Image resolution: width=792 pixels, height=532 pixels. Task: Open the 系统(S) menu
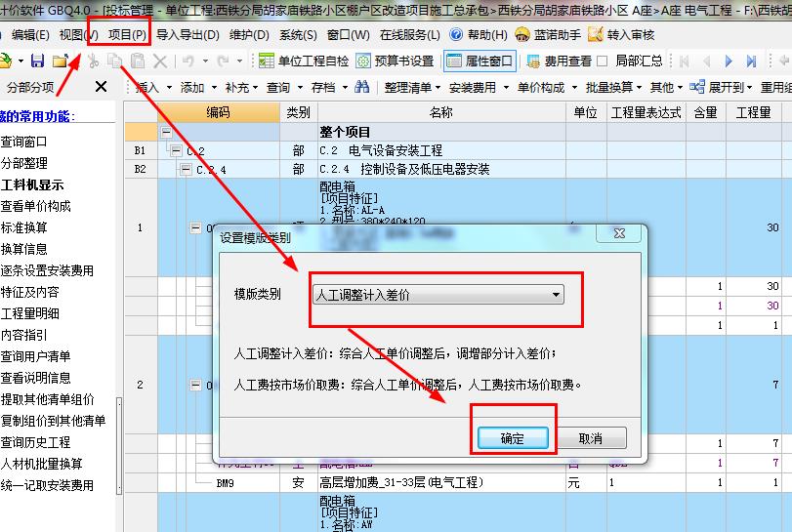point(298,35)
